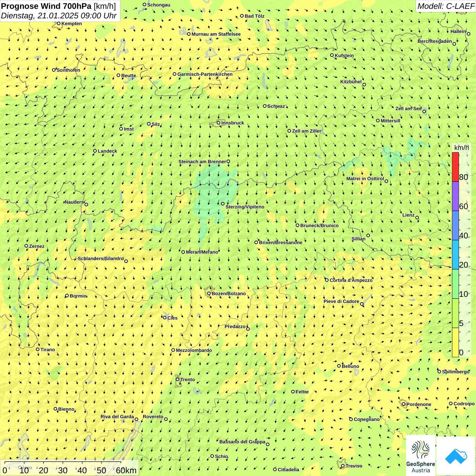
Task: Click the Bad Tölz label
Action: pyautogui.click(x=254, y=16)
